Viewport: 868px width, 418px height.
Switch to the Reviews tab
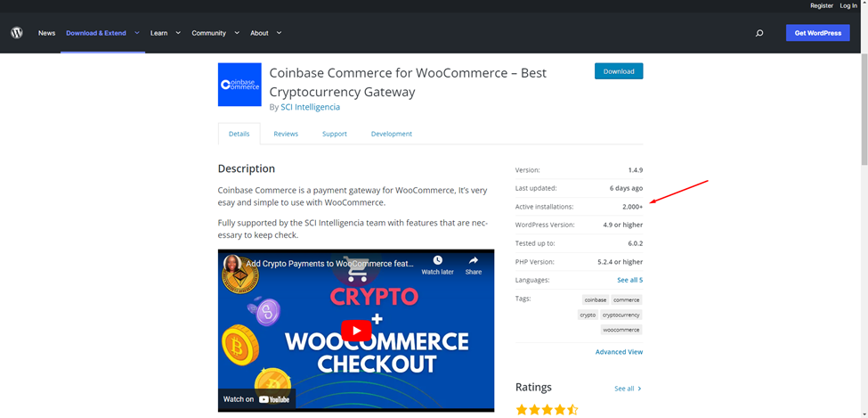286,134
